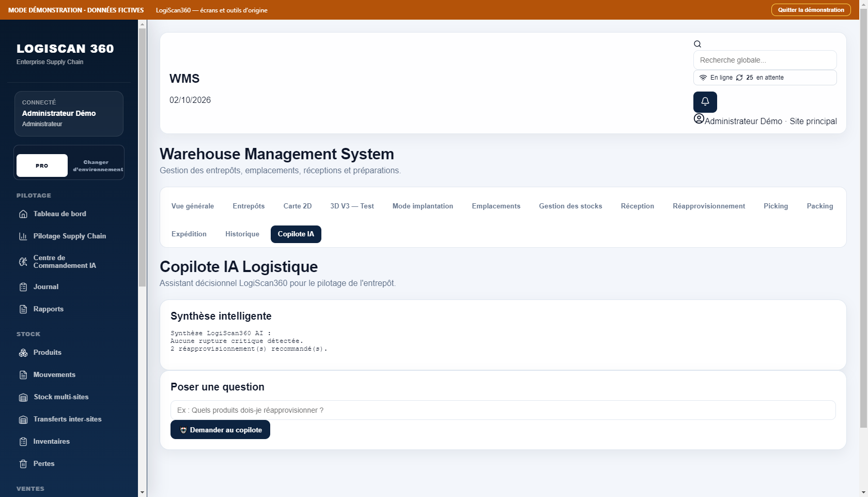This screenshot has height=497, width=868.
Task: Click the Demander au copilote button
Action: (220, 430)
